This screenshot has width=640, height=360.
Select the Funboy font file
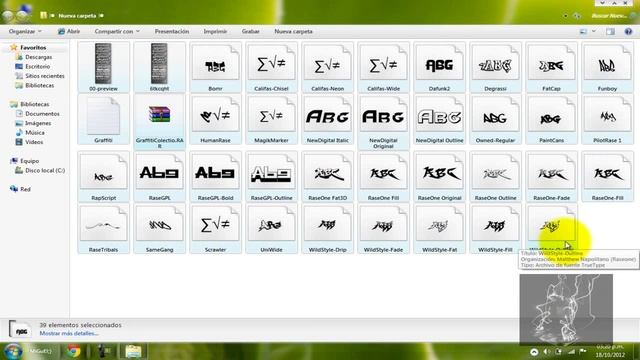pyautogui.click(x=607, y=67)
